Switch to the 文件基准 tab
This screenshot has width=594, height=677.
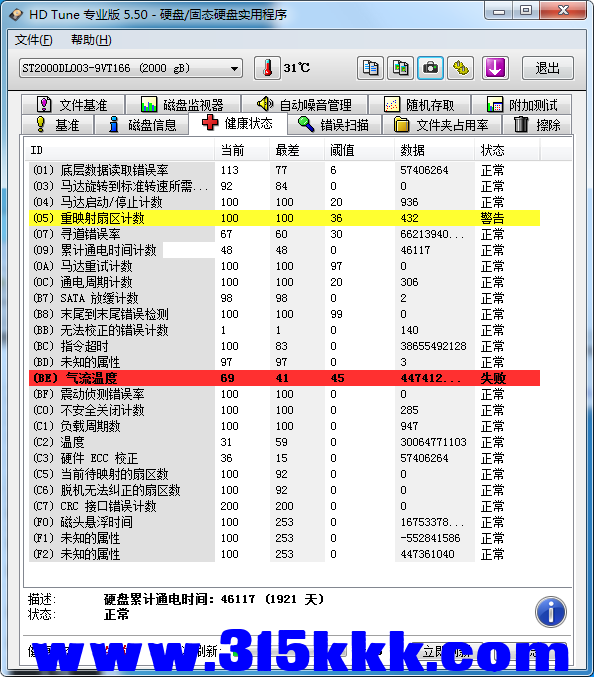[73, 104]
